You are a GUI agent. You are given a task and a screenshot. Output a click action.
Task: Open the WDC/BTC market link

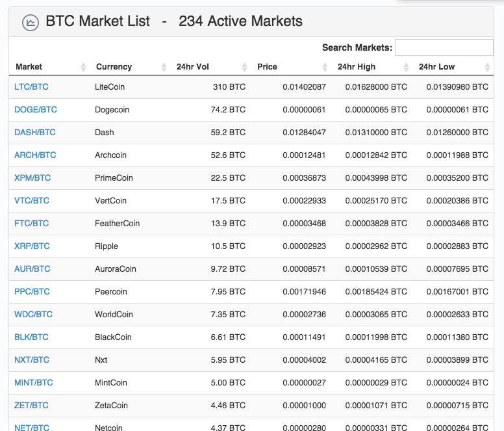point(33,314)
